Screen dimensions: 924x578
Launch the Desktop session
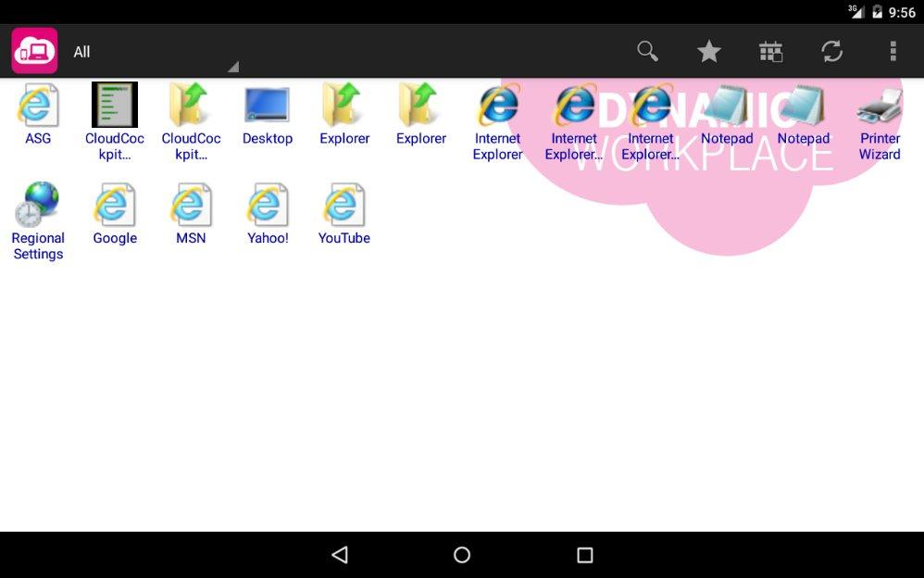pos(268,114)
